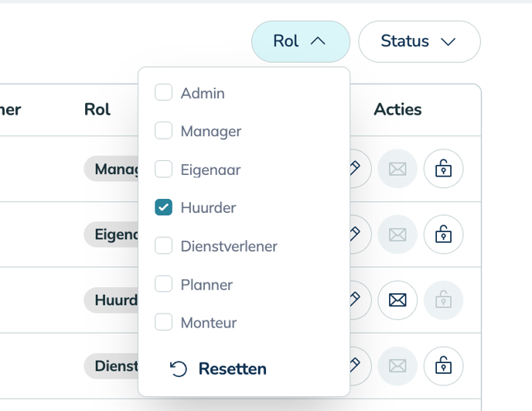Screen dimensions: 532x411
Task: Pick Monteur from the role list
Action: click(x=163, y=322)
